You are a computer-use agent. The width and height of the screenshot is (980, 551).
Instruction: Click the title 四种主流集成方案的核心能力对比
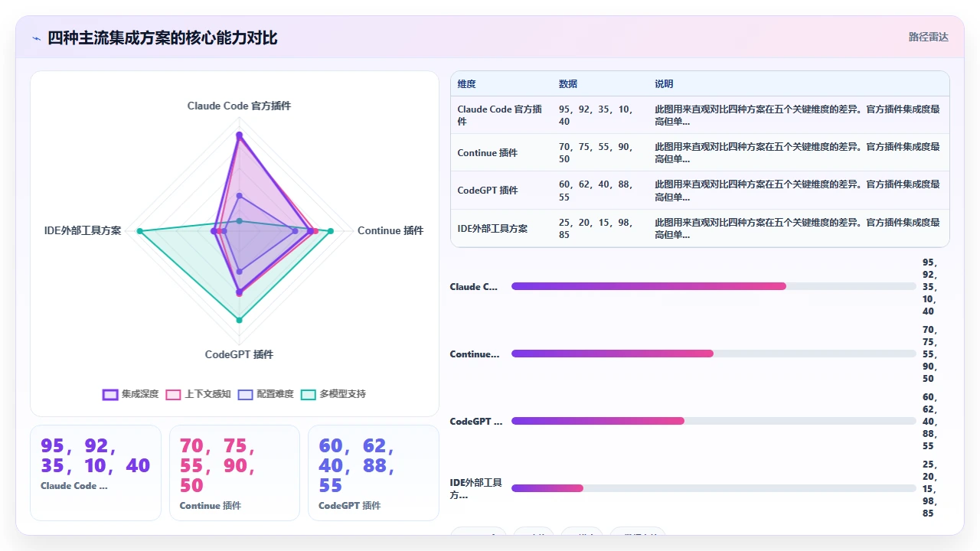tap(162, 37)
